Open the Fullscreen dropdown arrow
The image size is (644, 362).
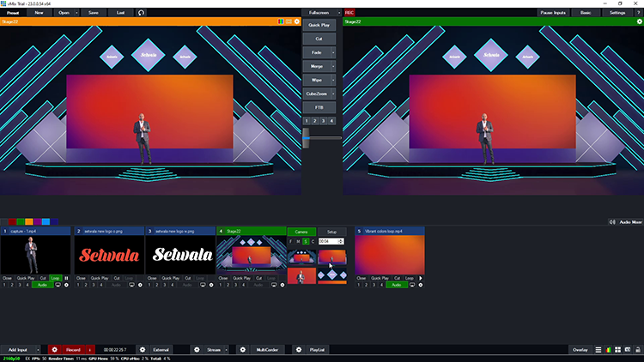[339, 13]
